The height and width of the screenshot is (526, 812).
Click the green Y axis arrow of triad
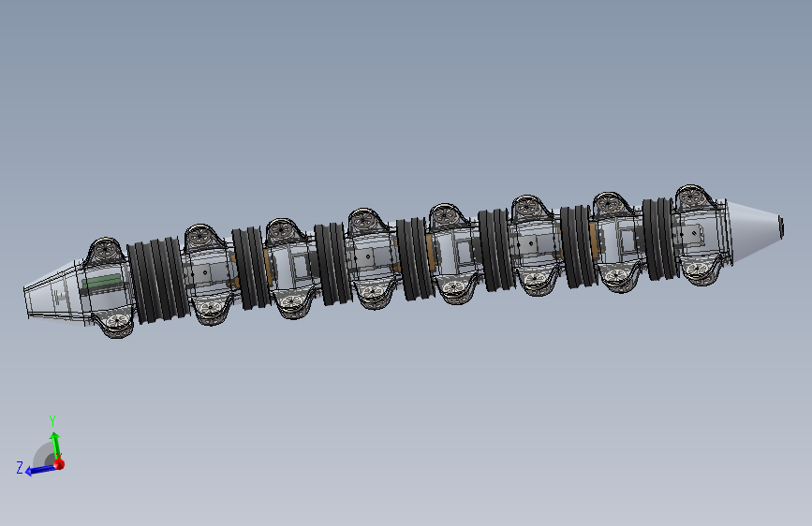point(55,446)
